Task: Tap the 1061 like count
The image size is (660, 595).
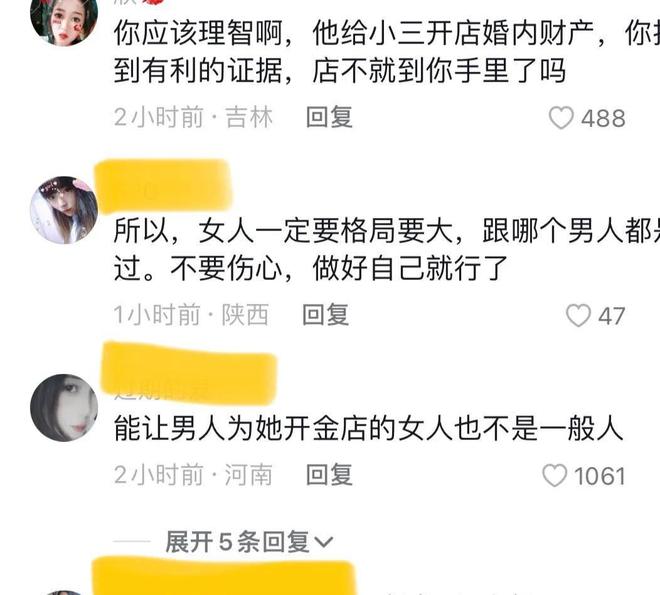Action: [600, 476]
